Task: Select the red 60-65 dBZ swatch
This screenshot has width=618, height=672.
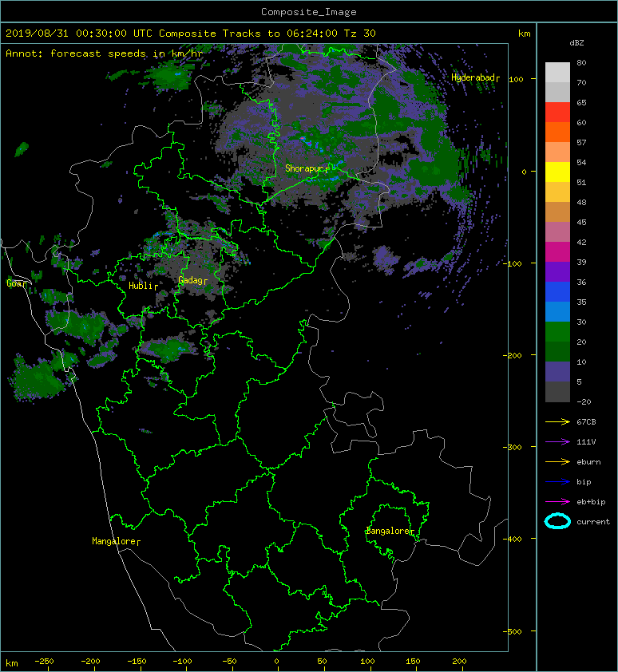Action: [x=557, y=113]
